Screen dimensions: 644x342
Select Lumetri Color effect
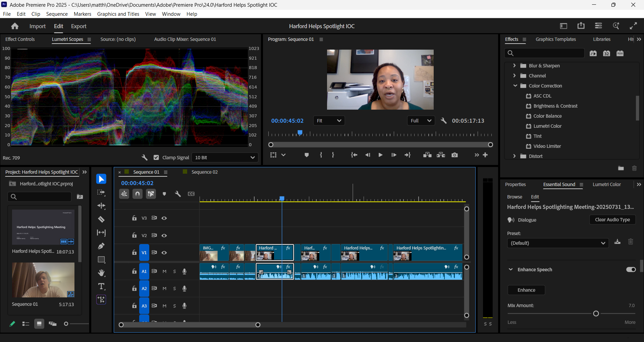547,126
